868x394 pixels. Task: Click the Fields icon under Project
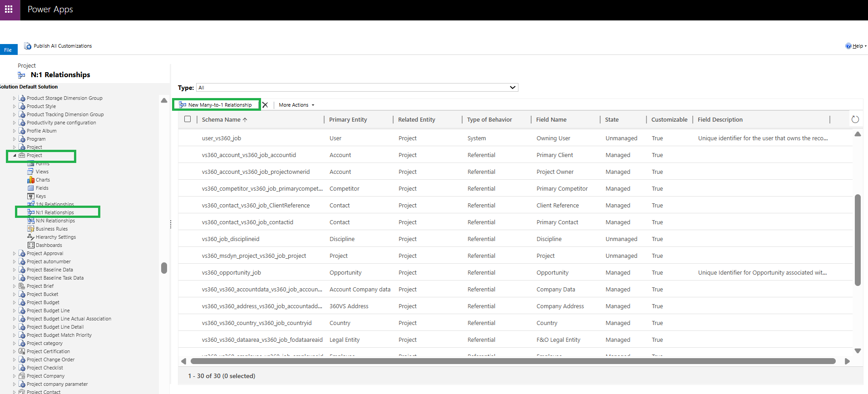pyautogui.click(x=30, y=188)
